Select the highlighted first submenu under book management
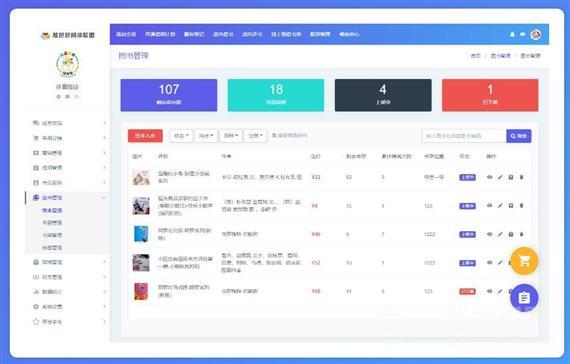The image size is (570, 364). pos(52,211)
